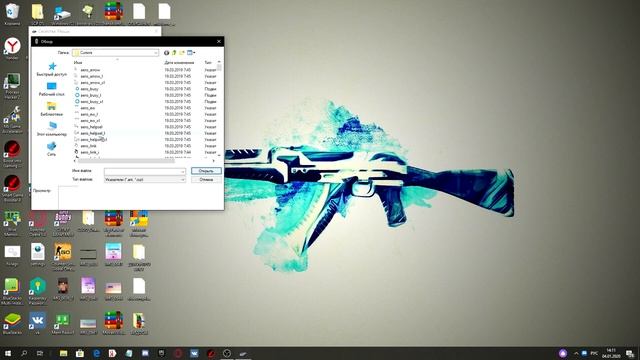640x360 pixels.
Task: Select the aero_ew cursor file
Action: [x=87, y=108]
